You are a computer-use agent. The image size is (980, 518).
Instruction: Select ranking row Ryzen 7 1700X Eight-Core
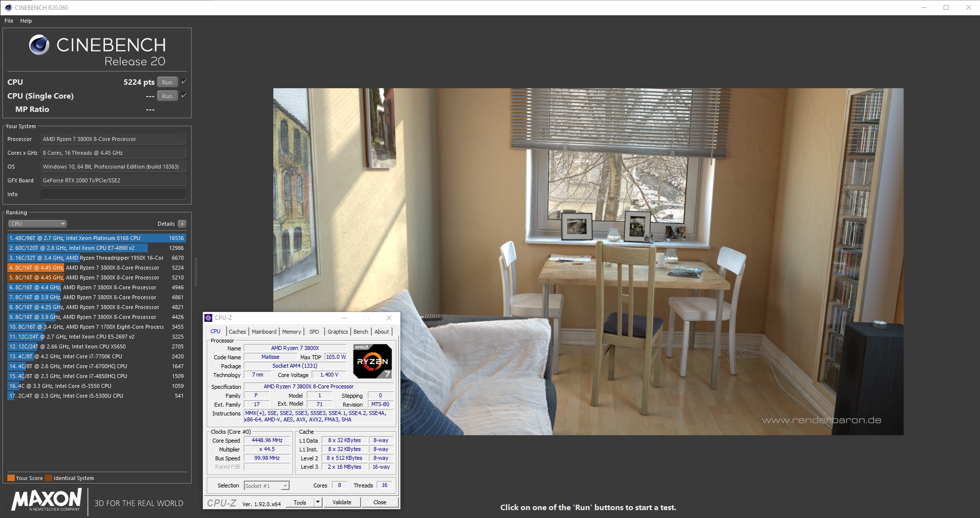[x=97, y=327]
